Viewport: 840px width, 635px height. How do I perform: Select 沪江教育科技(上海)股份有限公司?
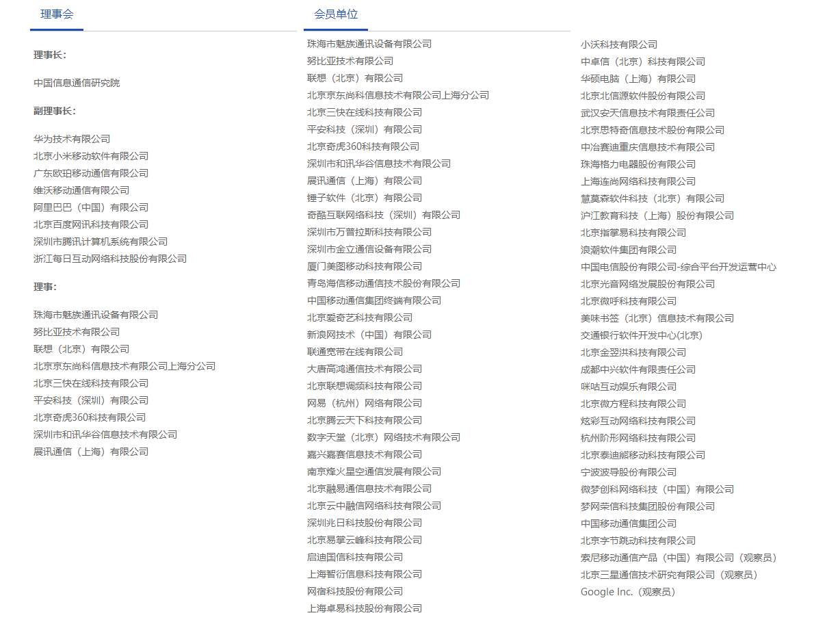click(x=657, y=216)
